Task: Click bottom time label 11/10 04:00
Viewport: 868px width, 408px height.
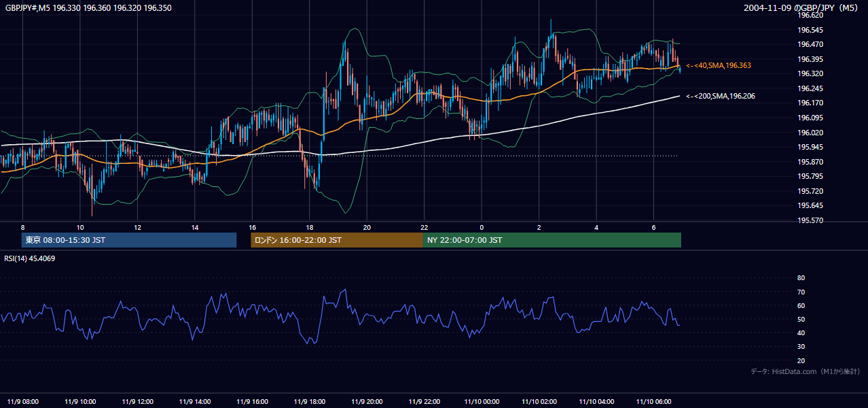Action: (596, 401)
